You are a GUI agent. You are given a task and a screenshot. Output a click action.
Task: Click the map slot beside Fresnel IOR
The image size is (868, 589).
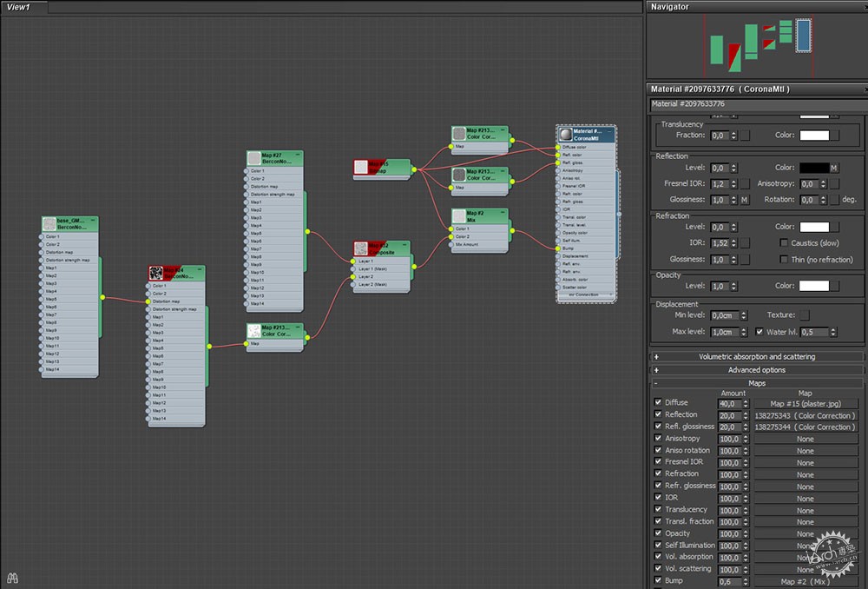point(745,183)
